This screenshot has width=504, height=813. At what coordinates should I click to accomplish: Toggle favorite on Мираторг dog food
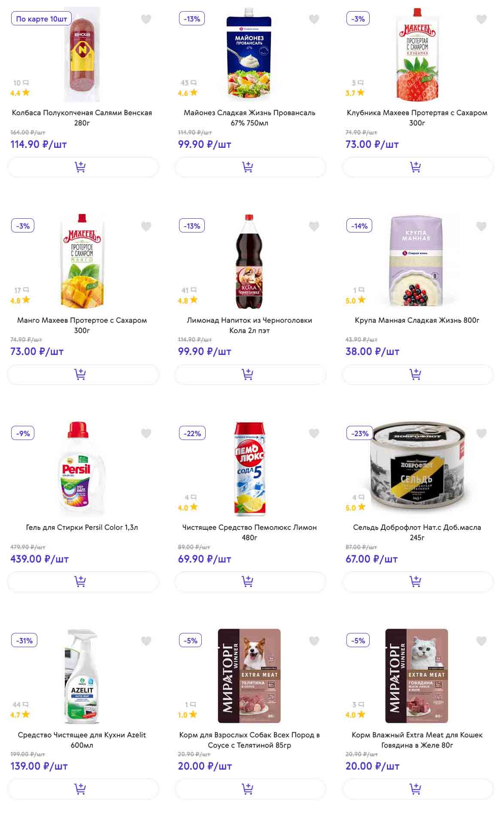coord(314,641)
